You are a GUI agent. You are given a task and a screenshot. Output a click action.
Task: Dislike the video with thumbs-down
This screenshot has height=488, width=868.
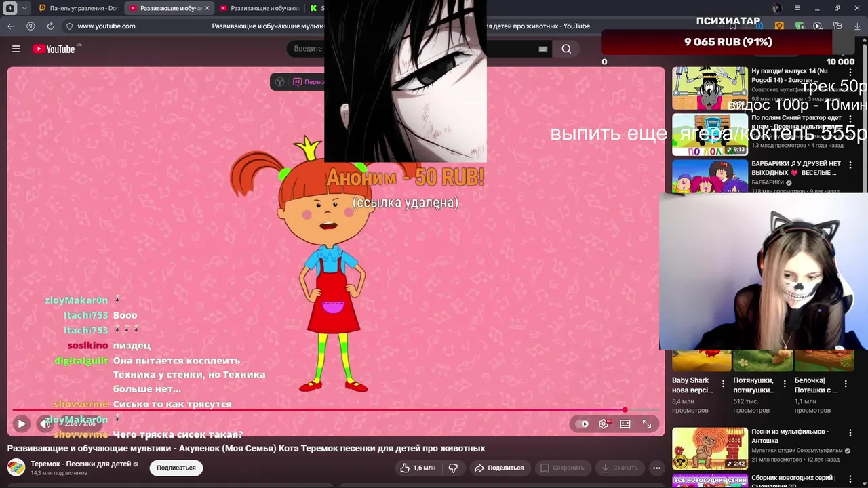453,468
